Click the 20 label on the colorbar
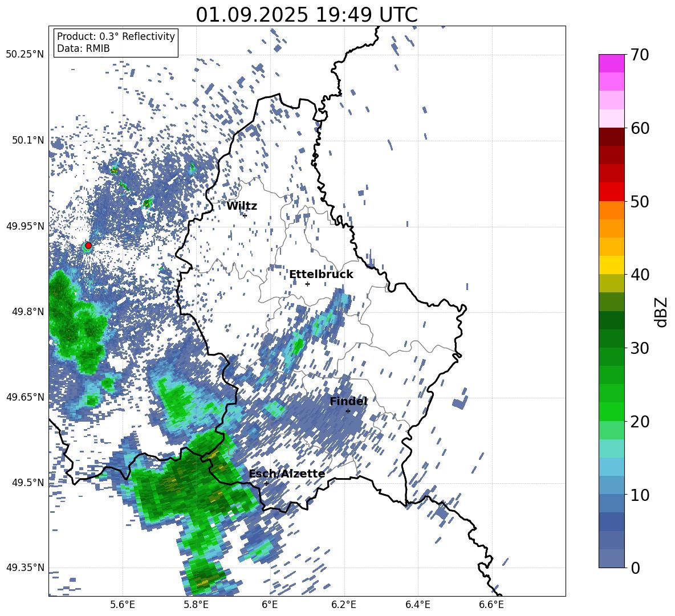The width and height of the screenshot is (675, 616). click(640, 422)
